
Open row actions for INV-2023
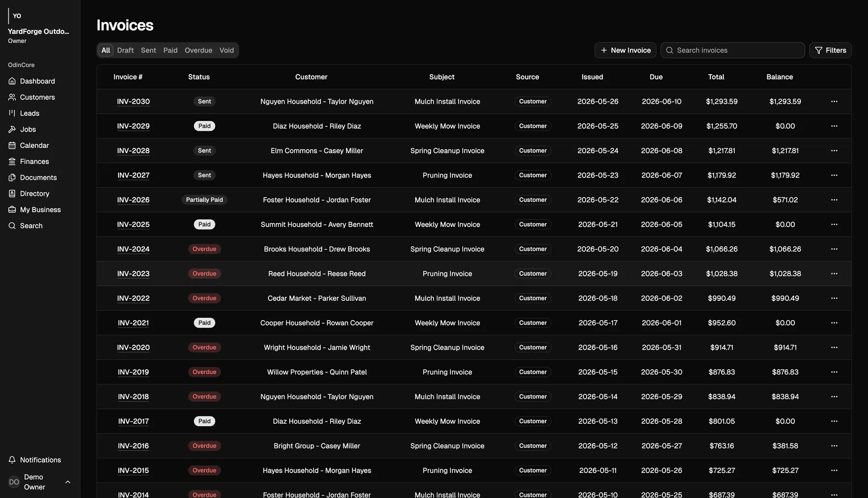[834, 273]
